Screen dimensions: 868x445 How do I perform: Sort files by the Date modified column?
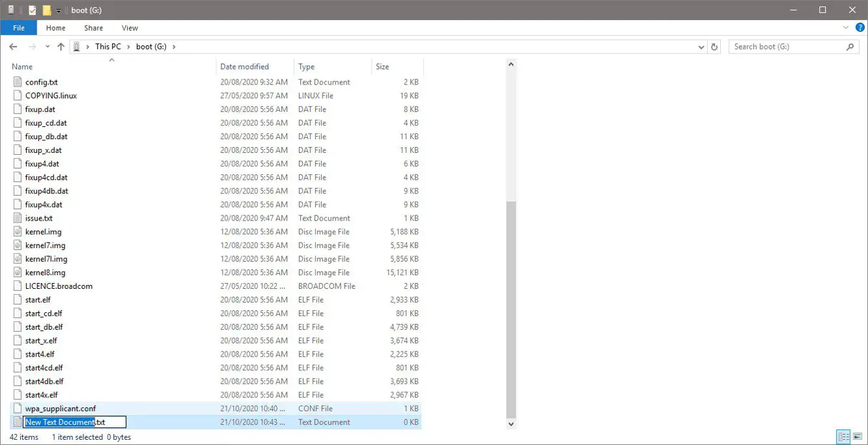pos(244,66)
